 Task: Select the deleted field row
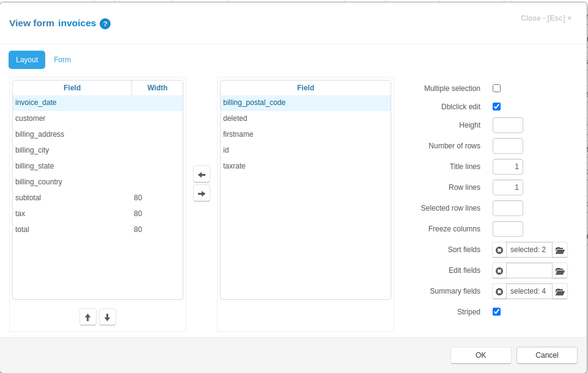pyautogui.click(x=306, y=118)
